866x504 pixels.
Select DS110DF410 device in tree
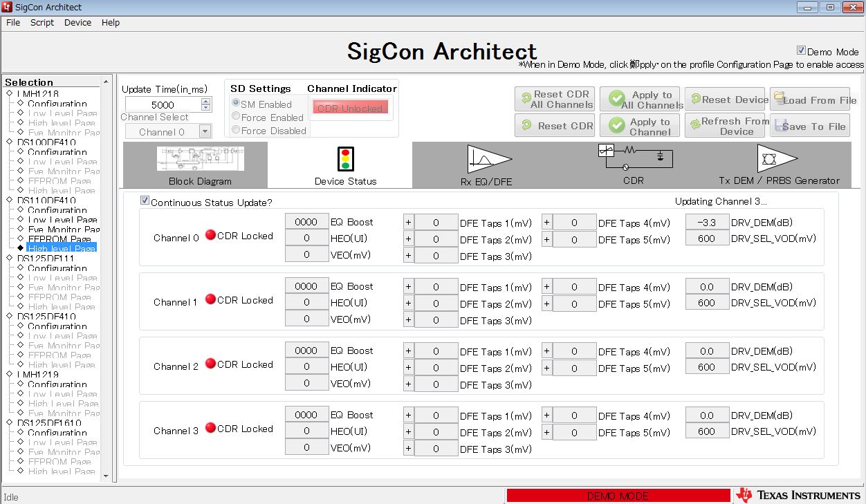point(46,200)
